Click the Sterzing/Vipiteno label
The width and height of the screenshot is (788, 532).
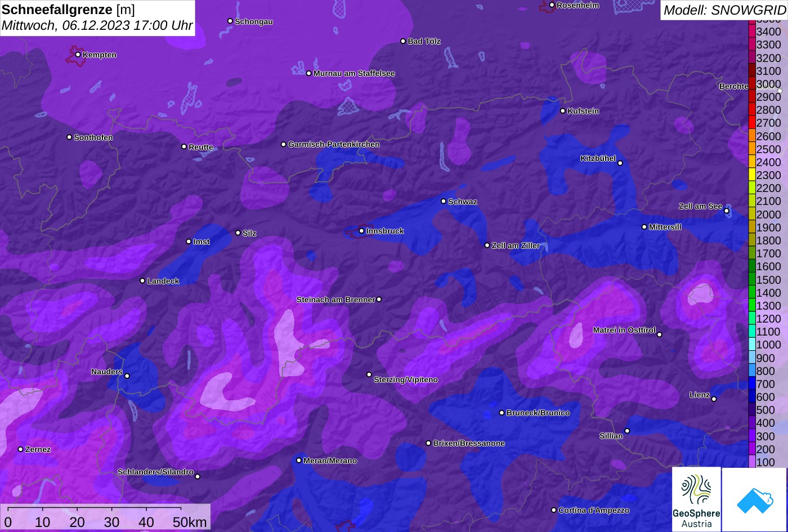pyautogui.click(x=406, y=379)
